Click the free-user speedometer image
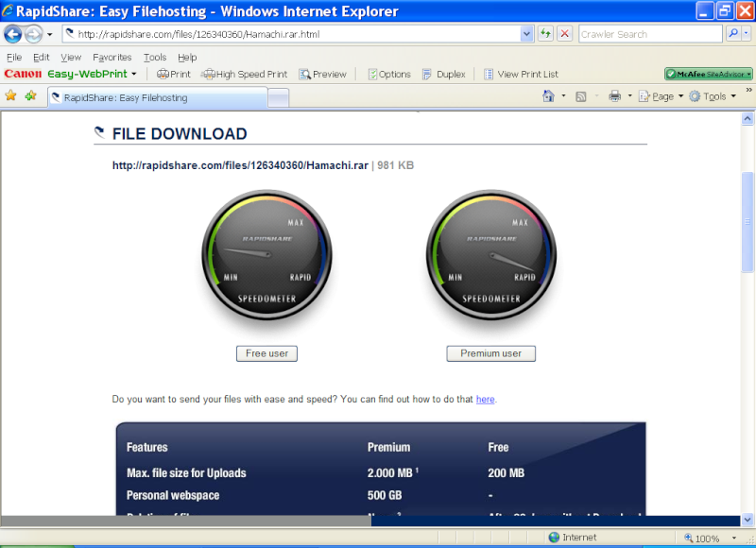 click(x=266, y=255)
